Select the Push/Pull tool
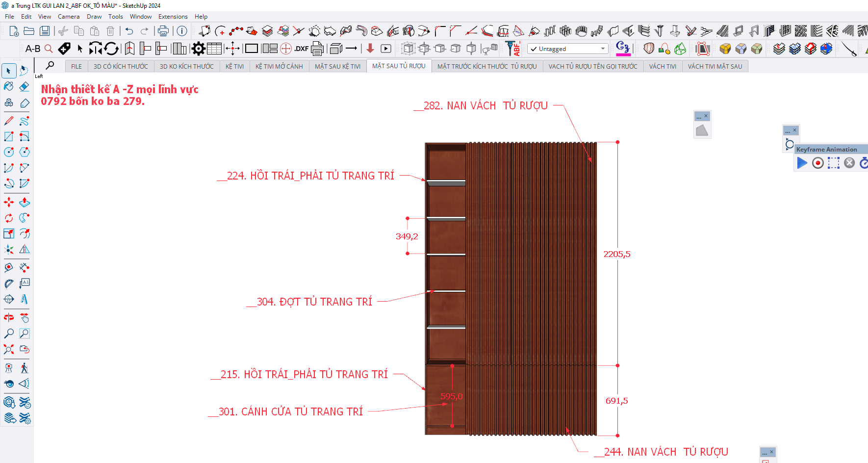The image size is (868, 463). [24, 202]
